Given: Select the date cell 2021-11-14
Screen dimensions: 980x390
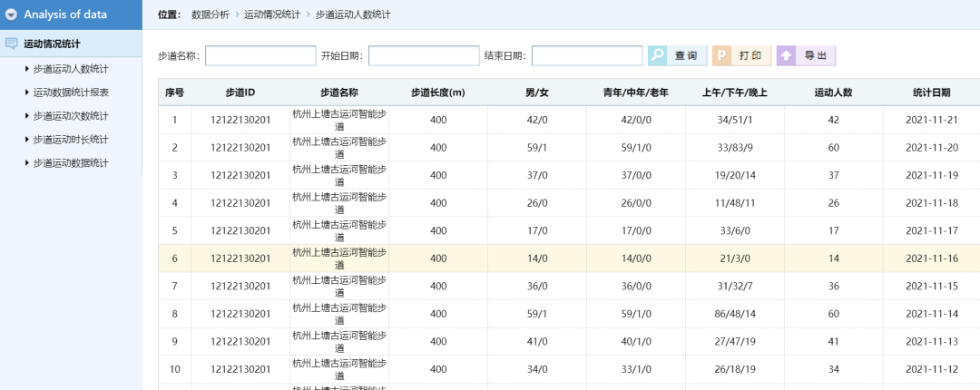Looking at the screenshot, I should click(x=932, y=314).
